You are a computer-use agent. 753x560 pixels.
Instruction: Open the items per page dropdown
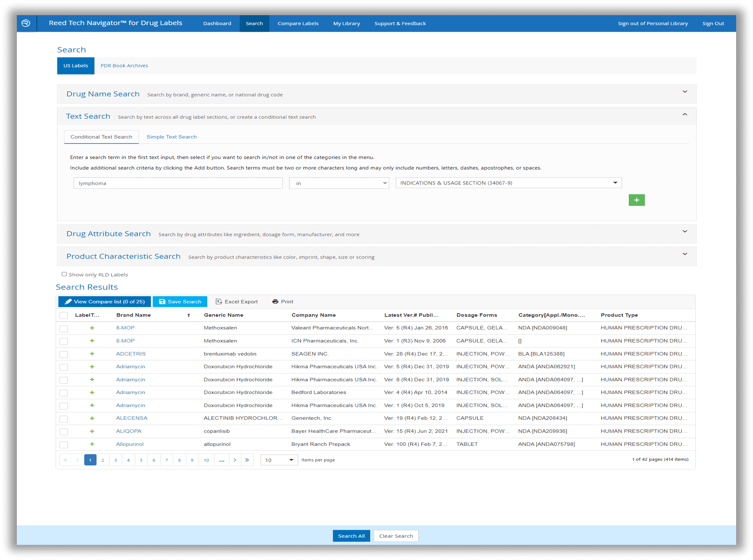tap(279, 460)
